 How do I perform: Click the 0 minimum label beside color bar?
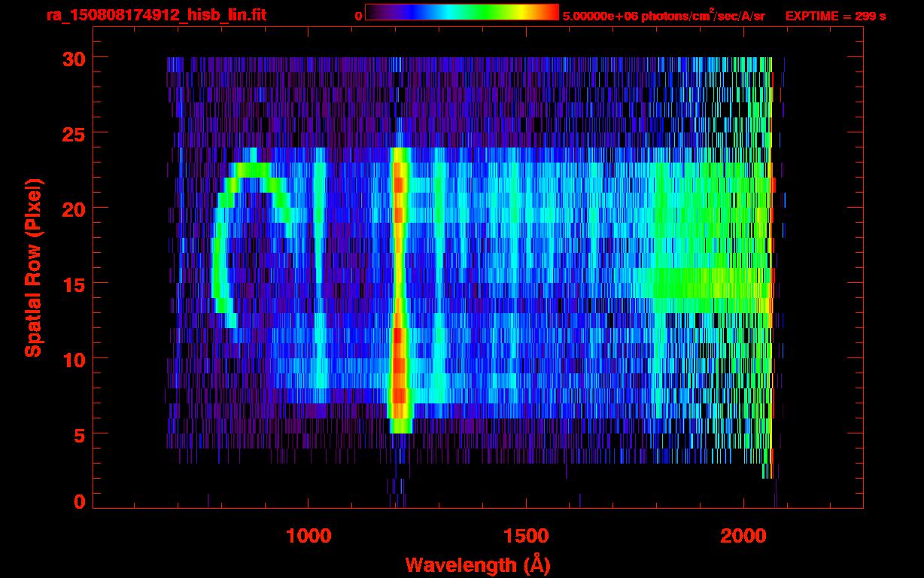358,16
